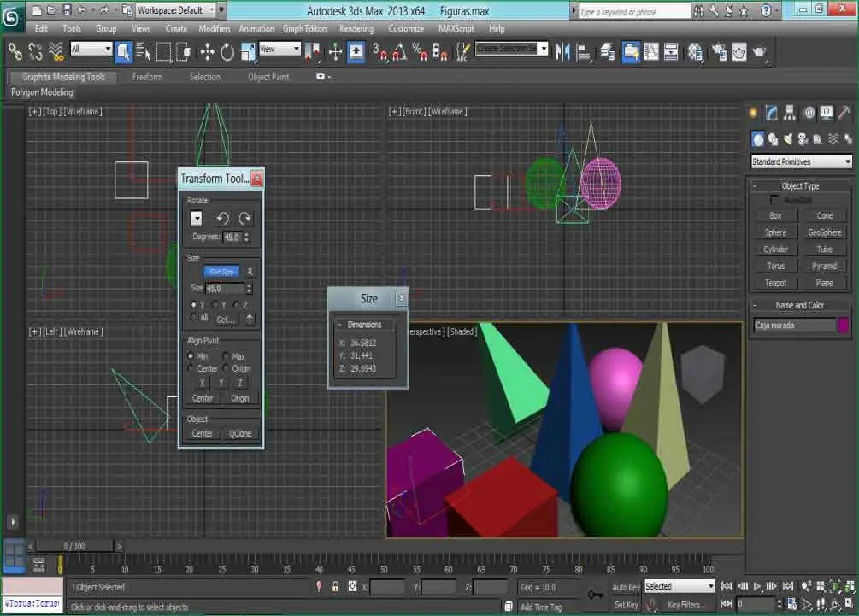Click the selection lock toggle icon

click(335, 586)
